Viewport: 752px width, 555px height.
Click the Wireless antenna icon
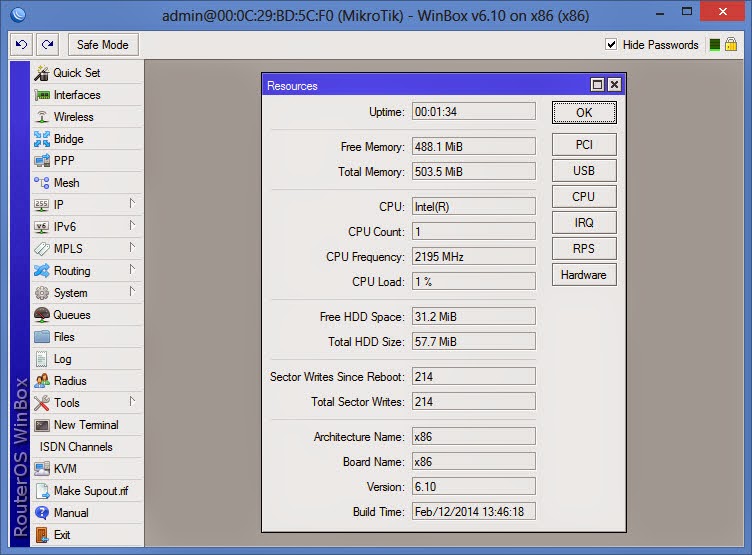pyautogui.click(x=42, y=117)
